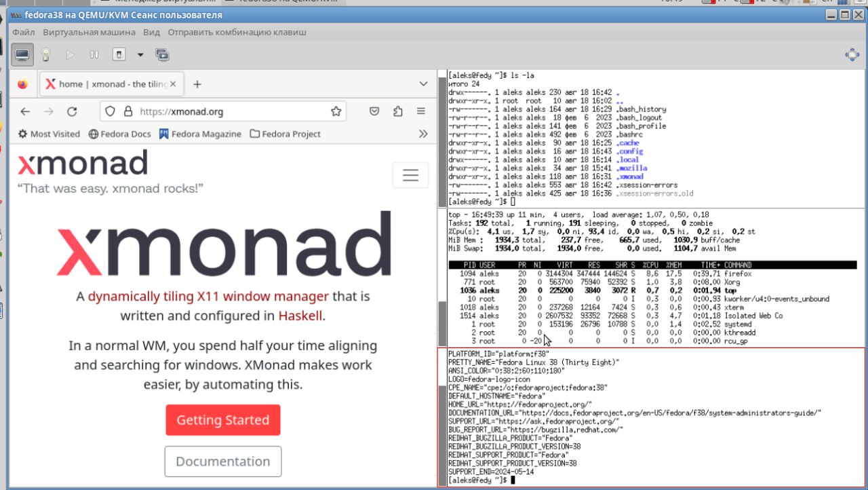Click the .xsession-errors.old filename in terminal
The width and height of the screenshot is (868, 490).
[x=655, y=193]
